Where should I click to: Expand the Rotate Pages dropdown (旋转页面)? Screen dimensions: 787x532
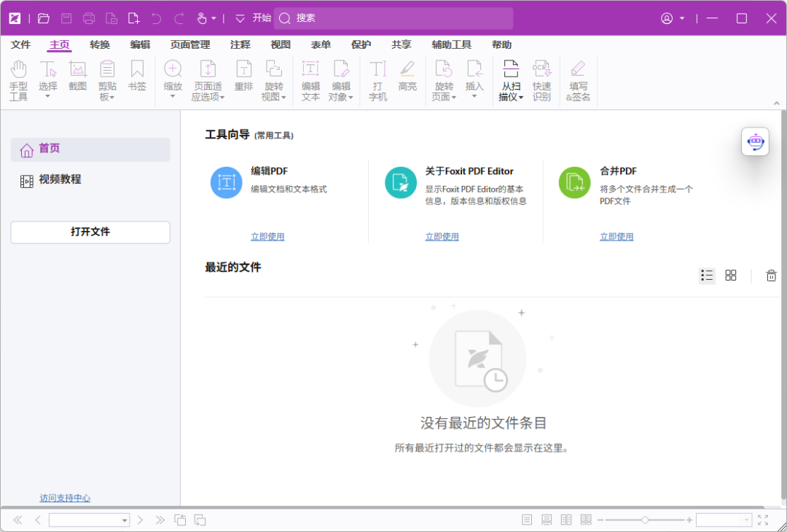445,79
